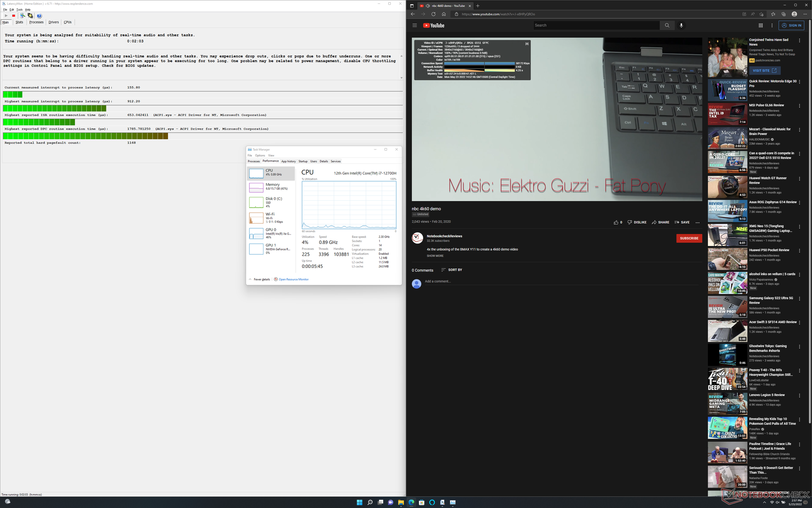Open Task Manager View menu
Viewport: 812px width, 508px height.
coord(271,155)
